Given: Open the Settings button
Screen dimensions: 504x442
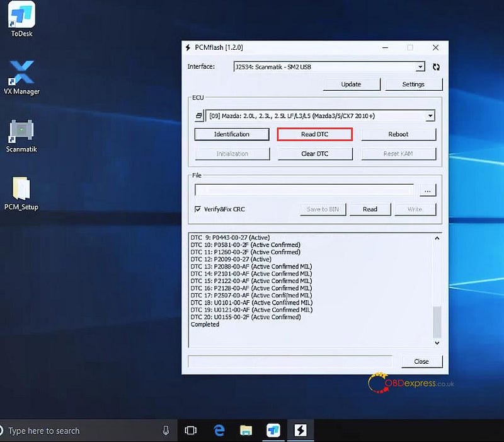Looking at the screenshot, I should coord(413,84).
